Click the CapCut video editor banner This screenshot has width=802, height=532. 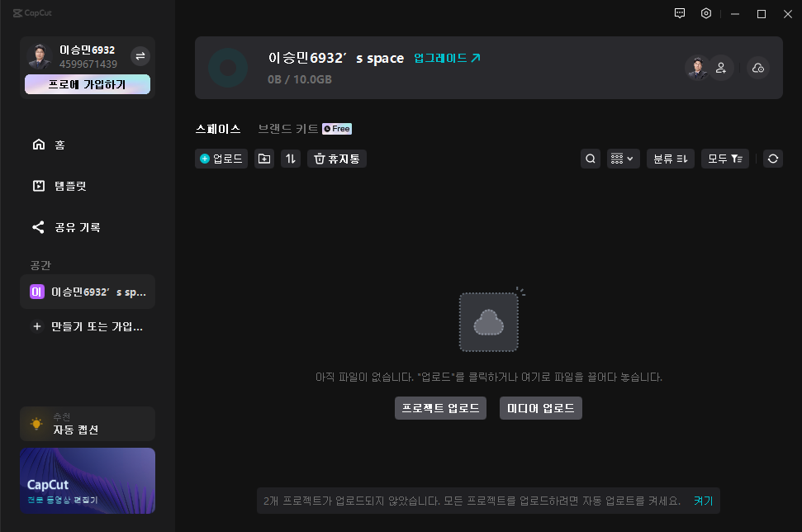[88, 481]
